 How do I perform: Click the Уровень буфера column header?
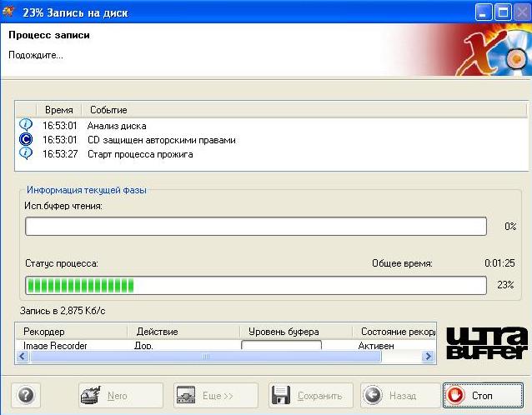[296, 332]
